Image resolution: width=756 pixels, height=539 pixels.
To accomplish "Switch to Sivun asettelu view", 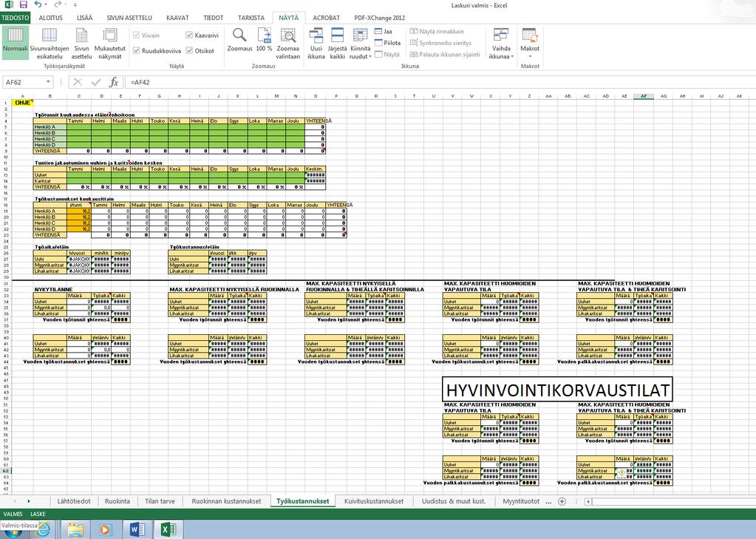I will [81, 42].
